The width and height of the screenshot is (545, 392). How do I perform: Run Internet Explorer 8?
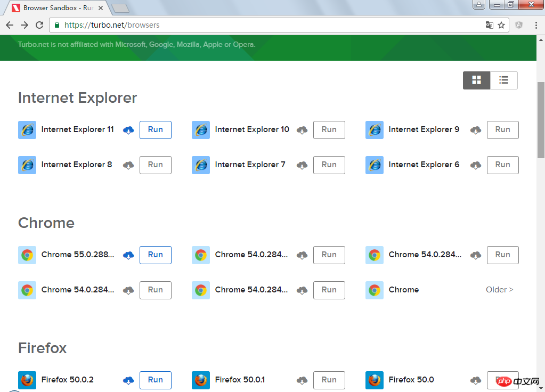156,165
